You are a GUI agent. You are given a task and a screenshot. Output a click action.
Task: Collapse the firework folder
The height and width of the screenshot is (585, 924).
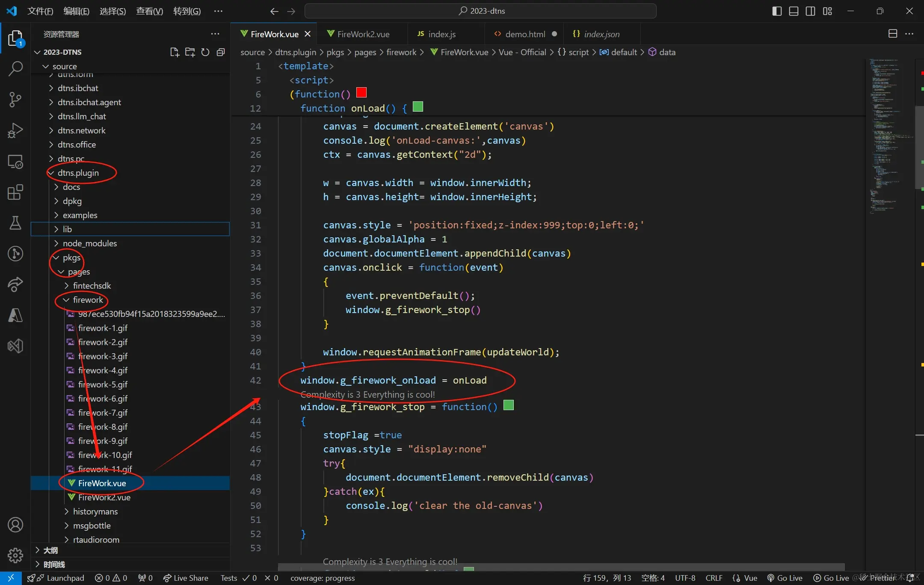pyautogui.click(x=88, y=300)
